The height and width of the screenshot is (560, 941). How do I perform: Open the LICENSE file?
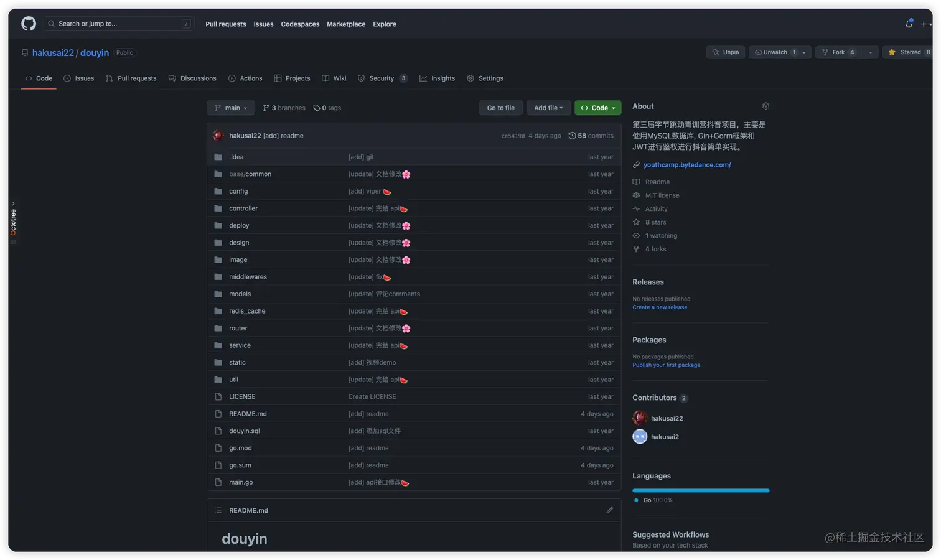pos(242,396)
